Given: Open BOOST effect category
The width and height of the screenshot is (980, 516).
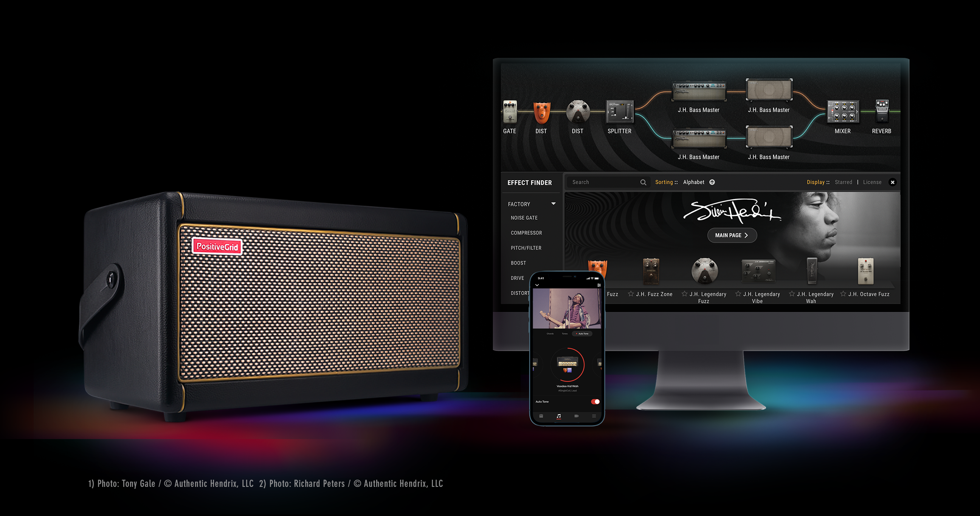Looking at the screenshot, I should tap(518, 263).
